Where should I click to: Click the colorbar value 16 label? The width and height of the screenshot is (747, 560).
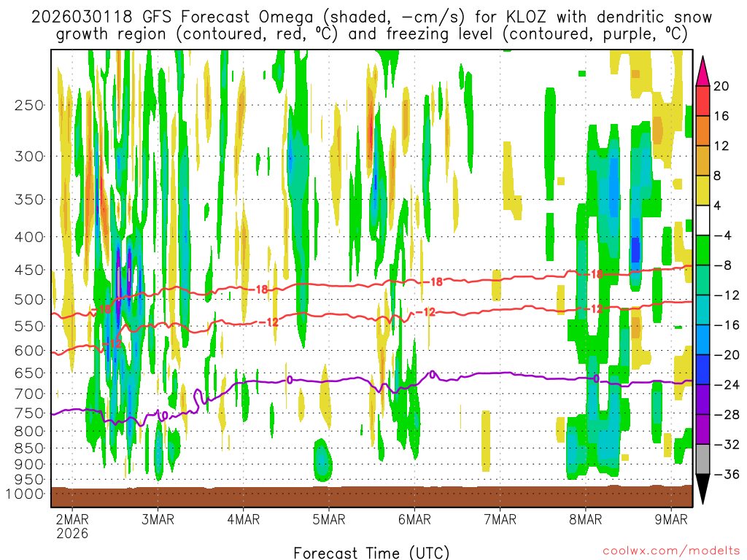coord(721,116)
